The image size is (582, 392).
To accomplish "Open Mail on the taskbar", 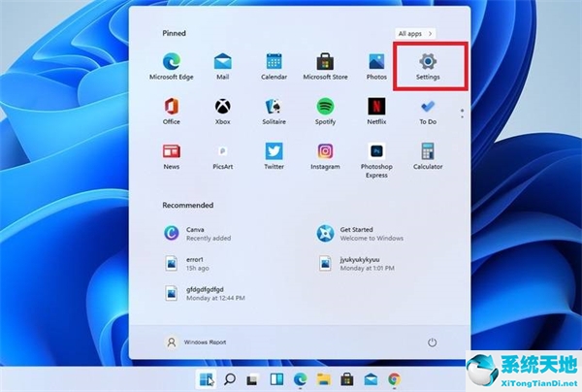I will pos(371,379).
